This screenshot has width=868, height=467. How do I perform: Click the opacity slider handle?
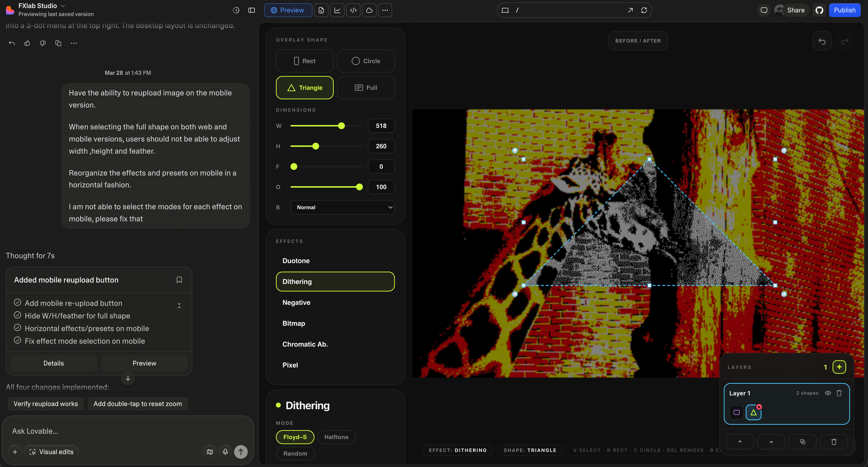359,187
